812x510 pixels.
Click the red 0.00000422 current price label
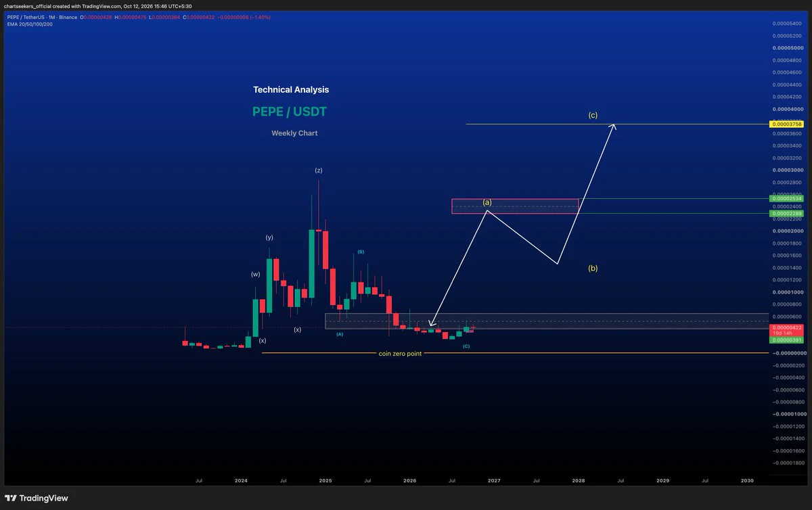pyautogui.click(x=788, y=327)
